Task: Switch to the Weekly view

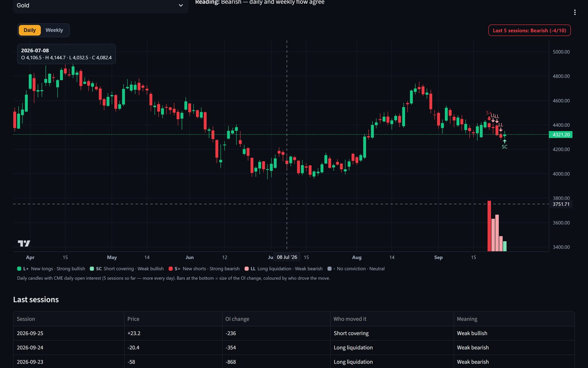Action: pos(54,30)
